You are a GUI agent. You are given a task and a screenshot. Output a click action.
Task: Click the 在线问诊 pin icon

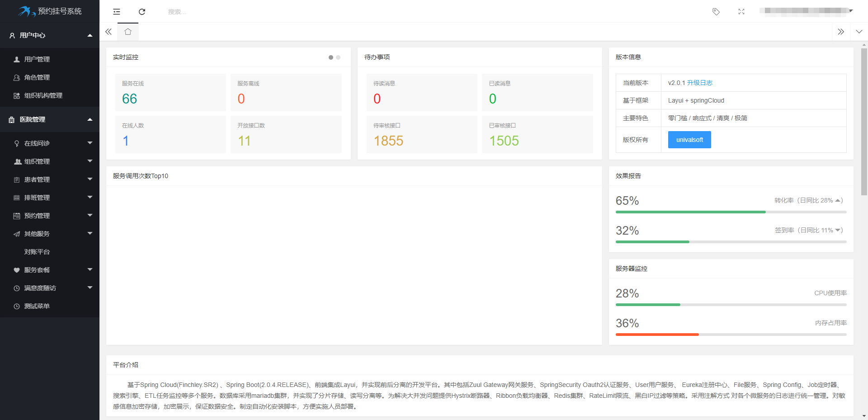click(x=17, y=143)
